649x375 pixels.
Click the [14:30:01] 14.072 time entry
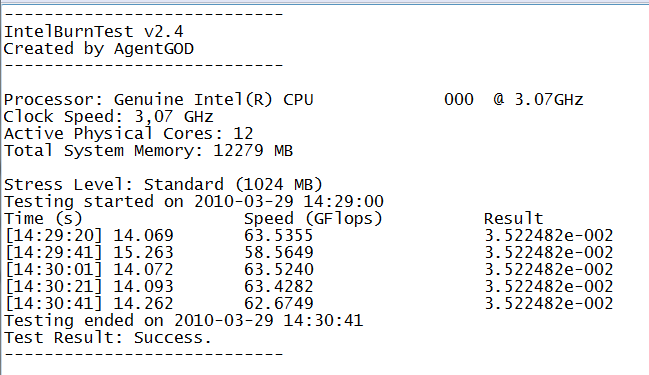[89, 270]
